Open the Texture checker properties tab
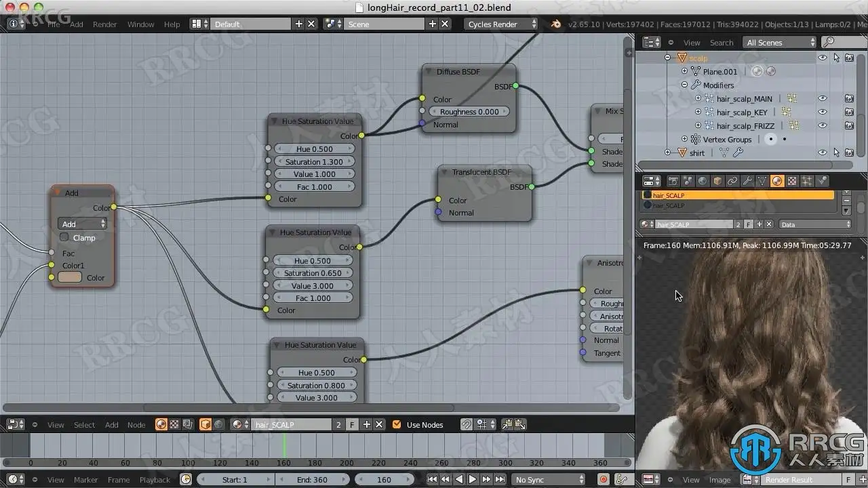 792,181
